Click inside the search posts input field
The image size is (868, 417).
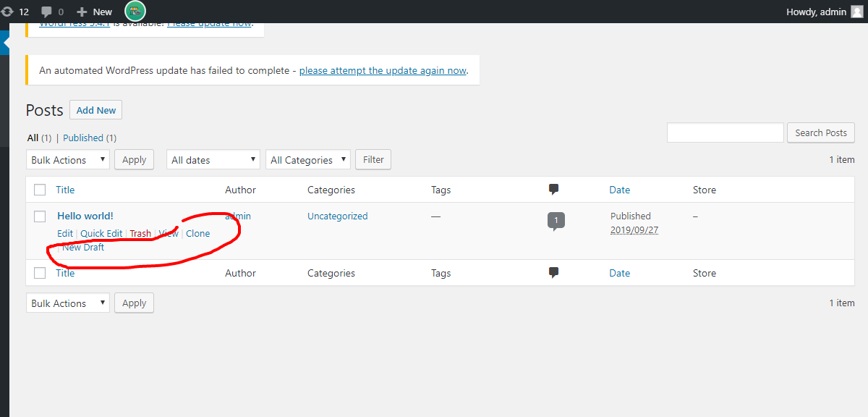[x=725, y=132]
